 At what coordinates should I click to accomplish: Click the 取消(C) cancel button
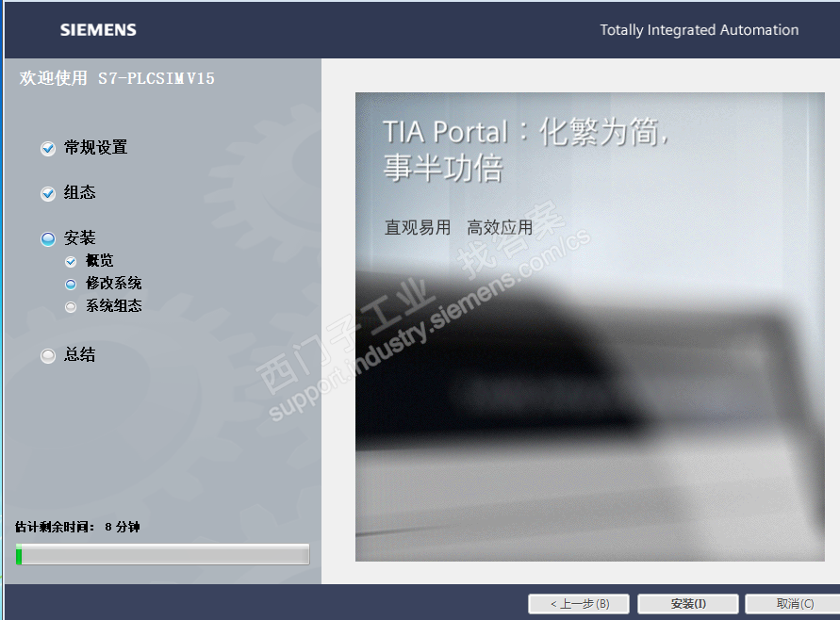795,604
